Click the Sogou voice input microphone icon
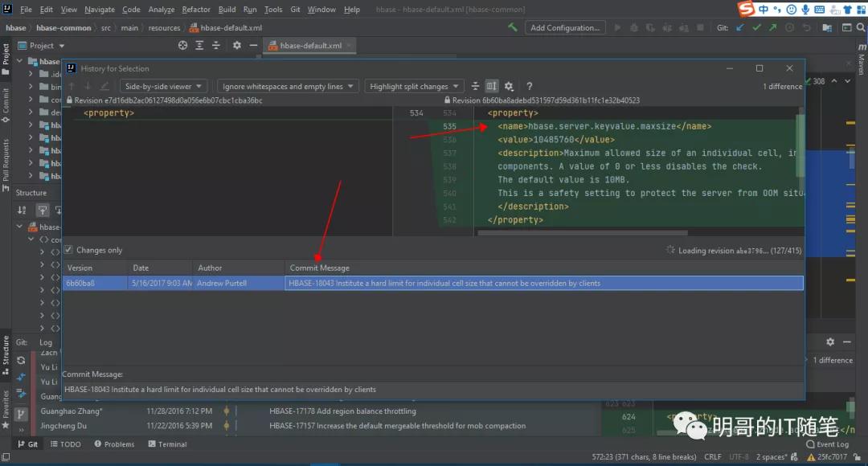Image resolution: width=868 pixels, height=466 pixels. pos(805,10)
